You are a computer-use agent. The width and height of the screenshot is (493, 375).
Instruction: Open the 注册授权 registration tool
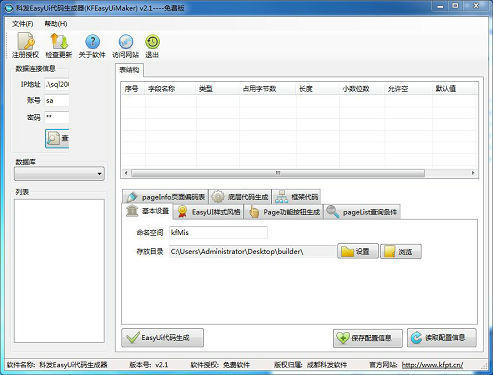pyautogui.click(x=25, y=46)
